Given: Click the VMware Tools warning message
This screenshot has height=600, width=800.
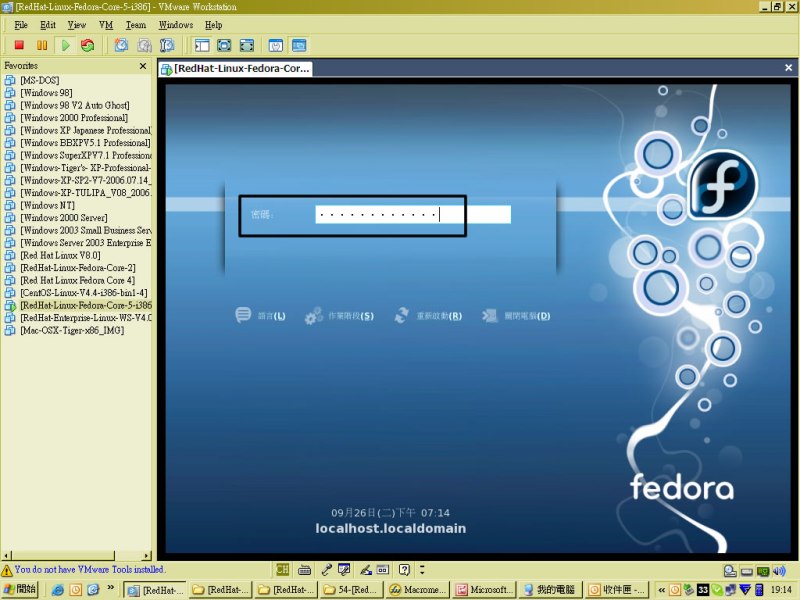Looking at the screenshot, I should click(x=89, y=569).
